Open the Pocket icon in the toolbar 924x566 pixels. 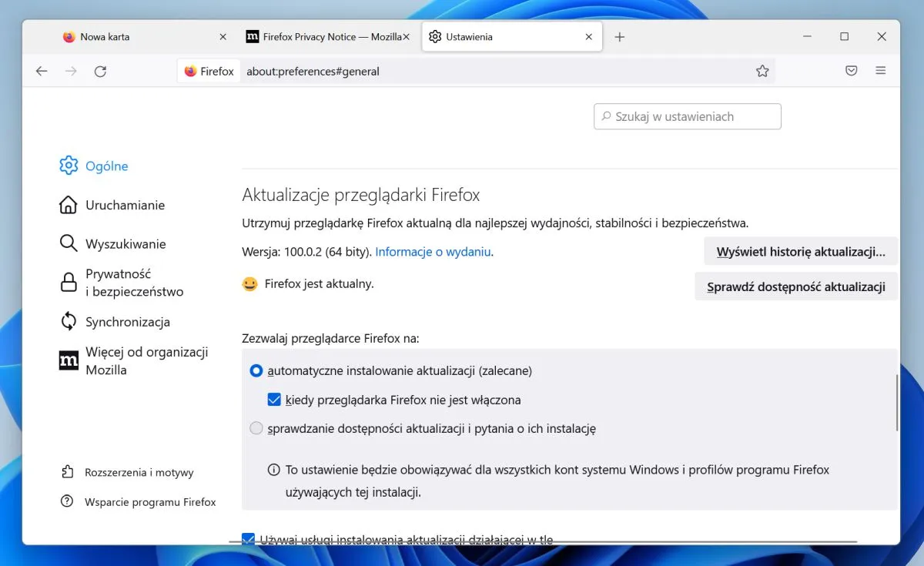(x=851, y=70)
